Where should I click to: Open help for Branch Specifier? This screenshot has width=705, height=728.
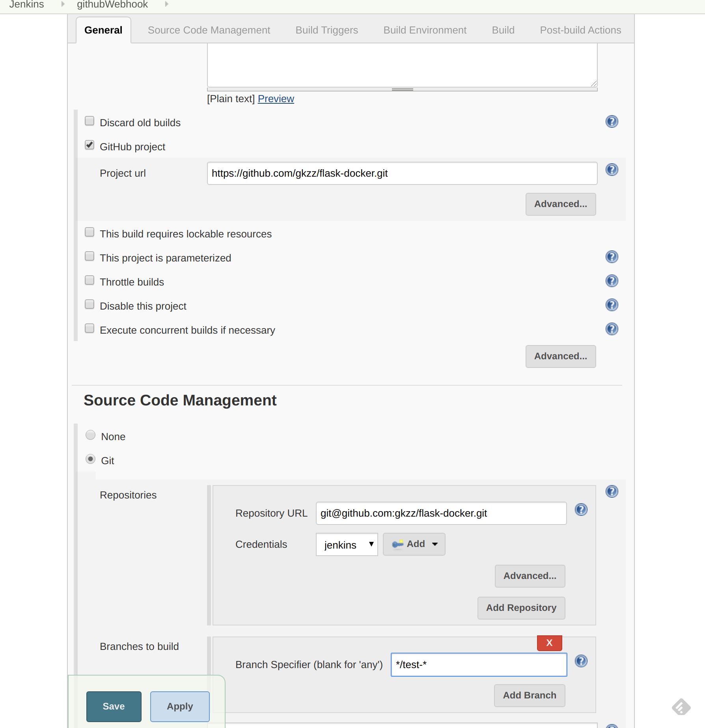coord(581,661)
